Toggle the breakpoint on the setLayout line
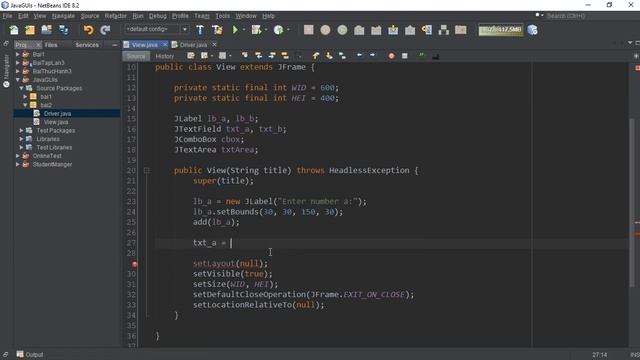Screen dimensions: 640x360 [134, 264]
